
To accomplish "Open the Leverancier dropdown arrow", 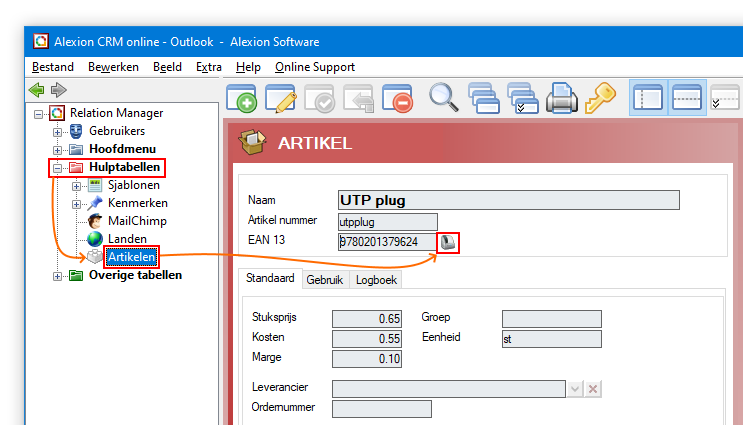I will coord(575,389).
